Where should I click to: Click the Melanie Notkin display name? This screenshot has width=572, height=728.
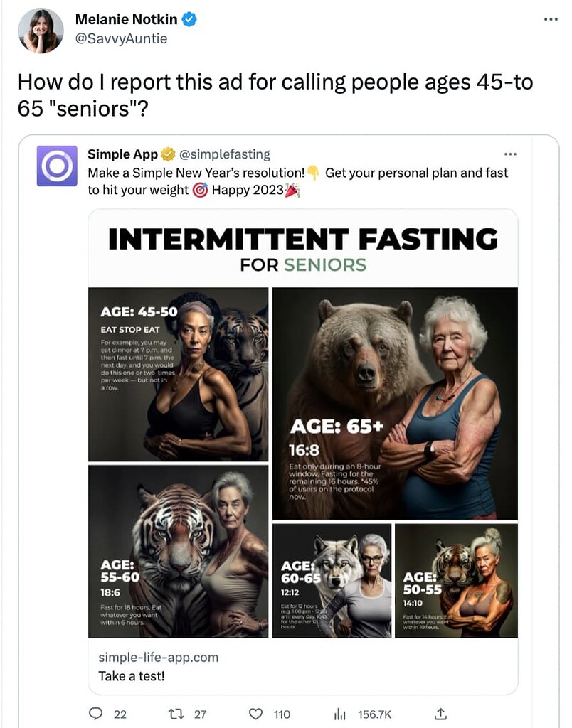[125, 20]
